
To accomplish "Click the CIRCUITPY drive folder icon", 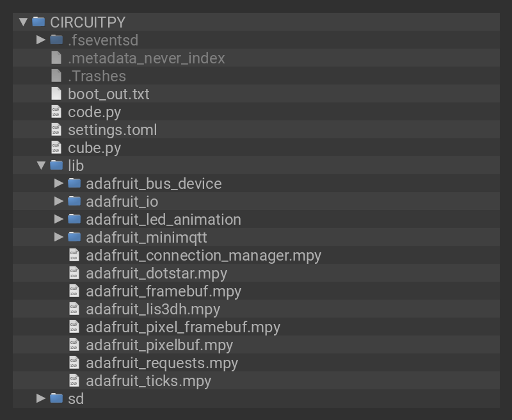I will pos(38,22).
